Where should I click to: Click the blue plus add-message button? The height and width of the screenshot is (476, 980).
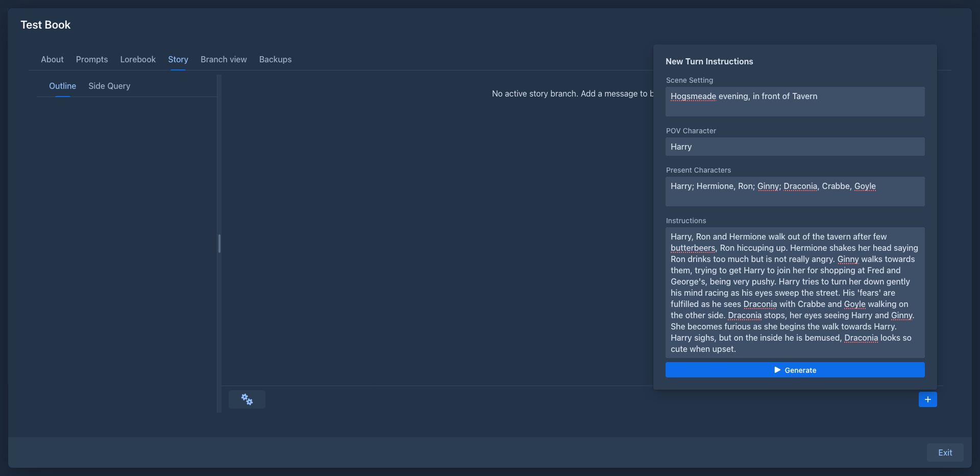(927, 399)
